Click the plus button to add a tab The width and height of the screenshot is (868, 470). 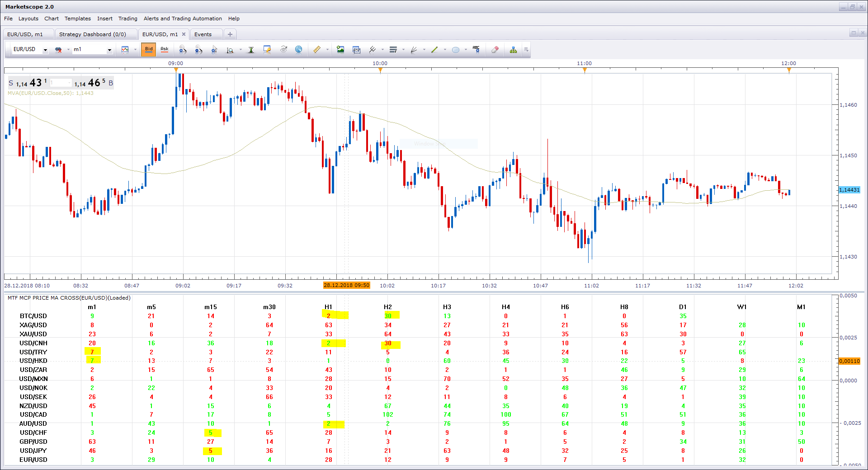230,34
